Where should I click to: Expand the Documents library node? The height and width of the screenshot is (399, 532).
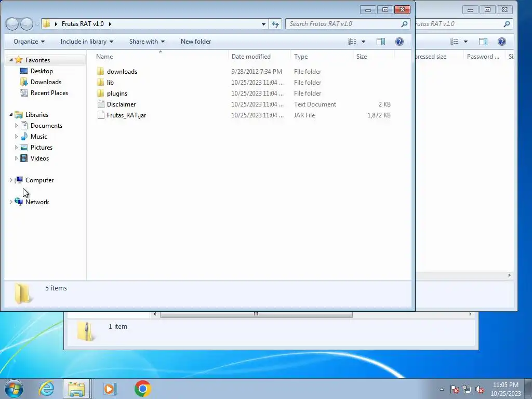coord(16,126)
